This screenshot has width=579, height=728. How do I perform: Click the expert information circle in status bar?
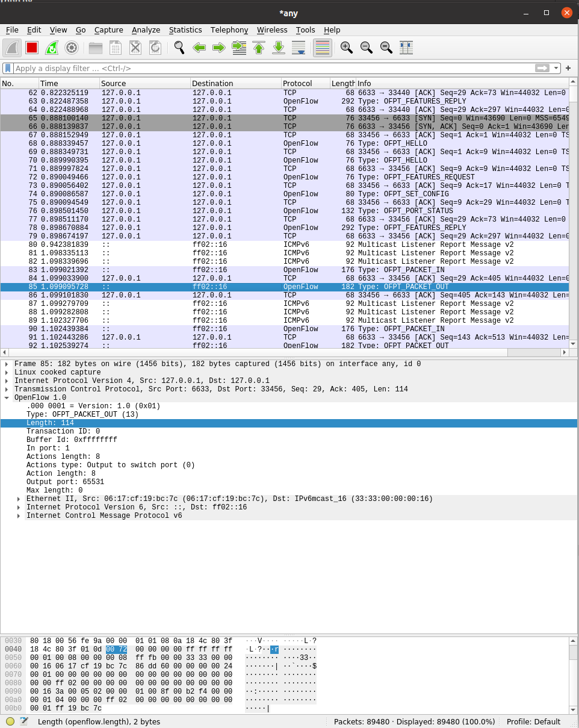coord(10,721)
